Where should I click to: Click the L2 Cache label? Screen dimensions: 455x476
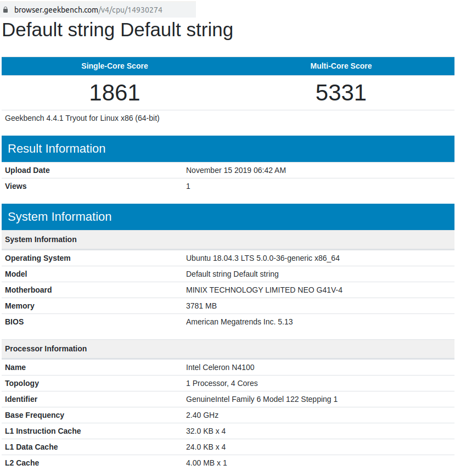coord(22,463)
